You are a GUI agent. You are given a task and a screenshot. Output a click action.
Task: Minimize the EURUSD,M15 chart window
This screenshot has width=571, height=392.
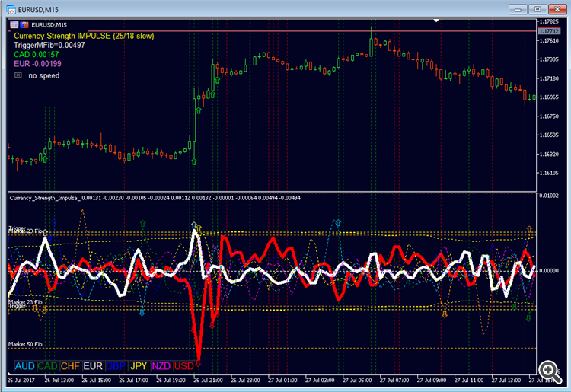[518, 9]
